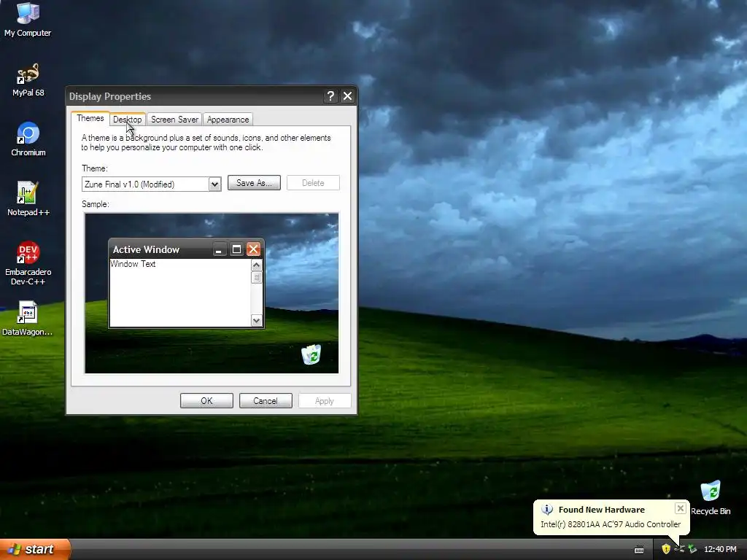Click info icon in hardware balloon
Screen dimensions: 747x560
coord(547,510)
